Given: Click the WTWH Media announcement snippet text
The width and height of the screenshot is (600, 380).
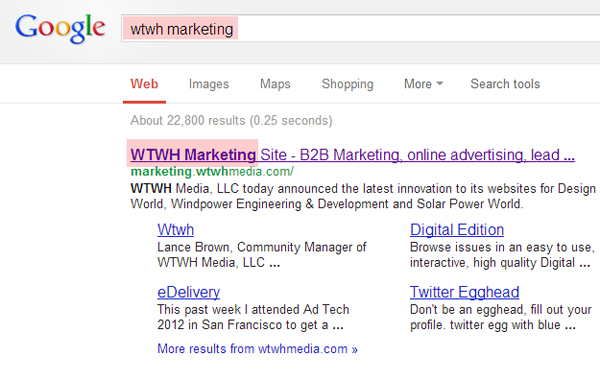Looking at the screenshot, I should pyautogui.click(x=363, y=196).
